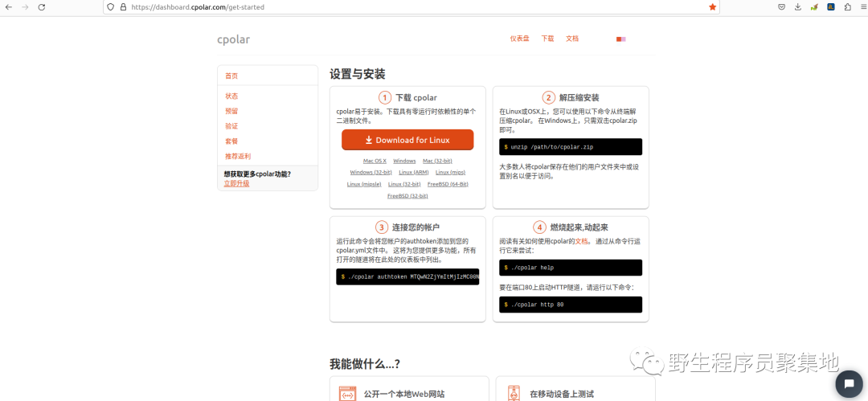868x401 pixels.
Task: Click the user avatar in header
Action: [x=621, y=39]
